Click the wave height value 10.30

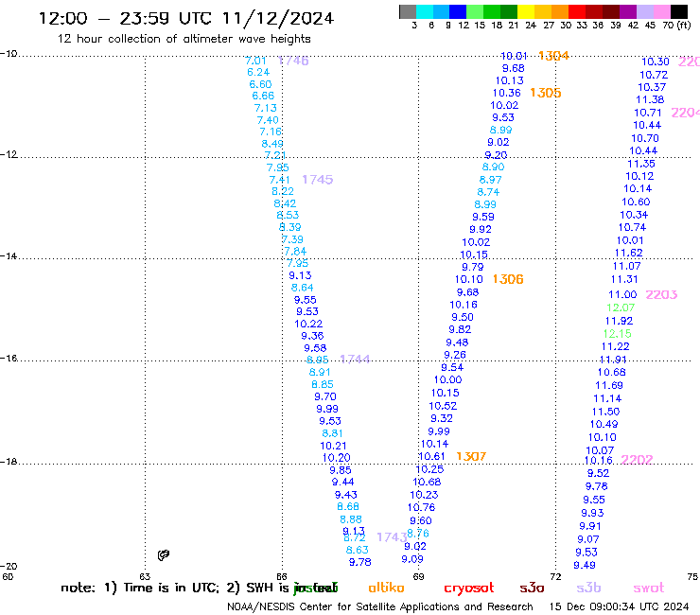656,61
